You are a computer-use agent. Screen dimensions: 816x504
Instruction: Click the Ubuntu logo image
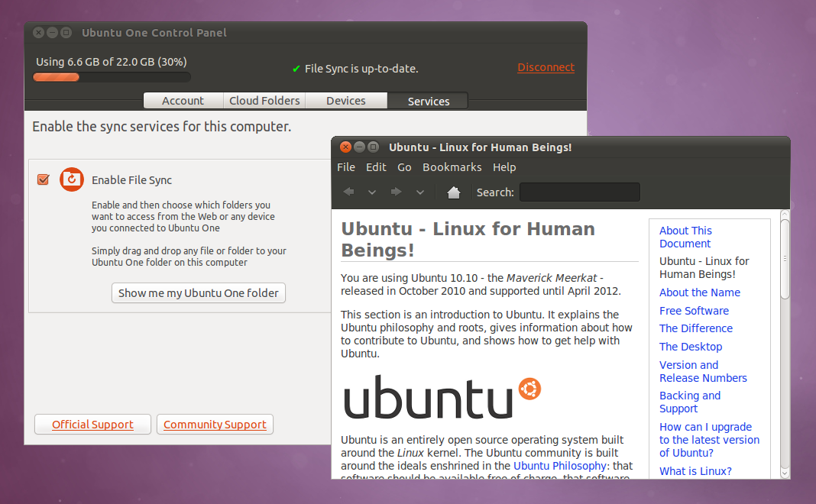point(442,397)
